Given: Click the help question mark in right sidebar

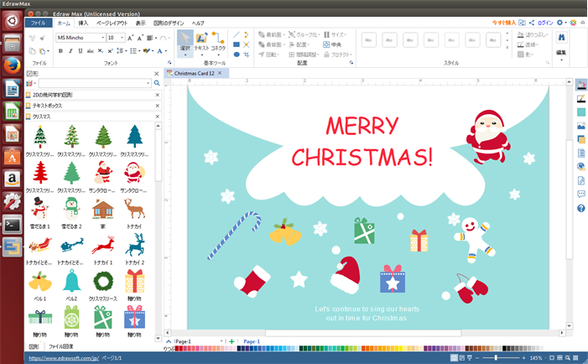Looking at the screenshot, I should pyautogui.click(x=580, y=208).
